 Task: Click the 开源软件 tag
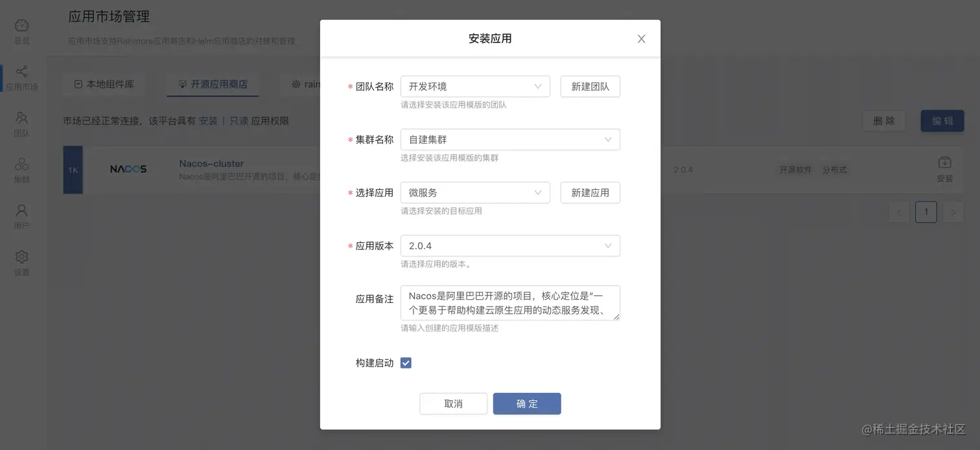[x=795, y=170]
